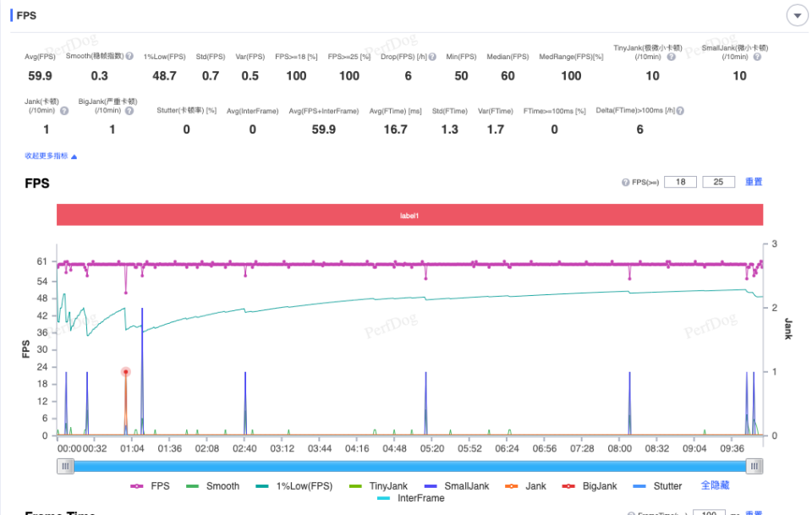
Task: Open help icon beside Drop(FPS) metric
Action: (x=432, y=57)
